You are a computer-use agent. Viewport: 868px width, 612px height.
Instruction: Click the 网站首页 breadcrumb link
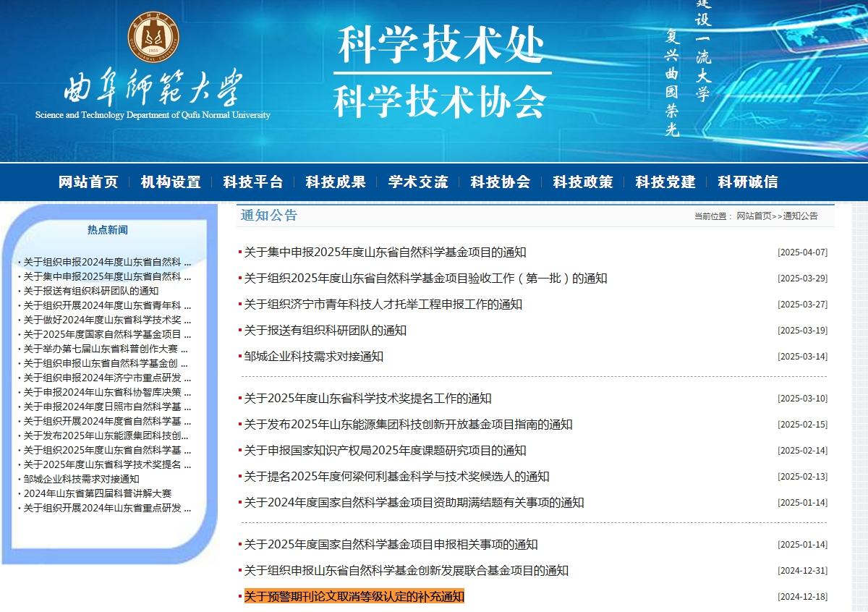point(754,216)
